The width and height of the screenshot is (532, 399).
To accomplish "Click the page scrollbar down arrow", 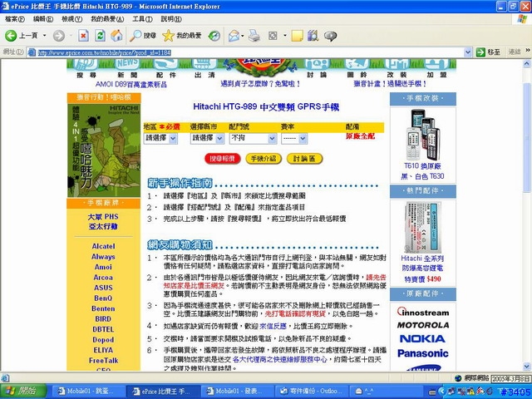I will coord(526,366).
